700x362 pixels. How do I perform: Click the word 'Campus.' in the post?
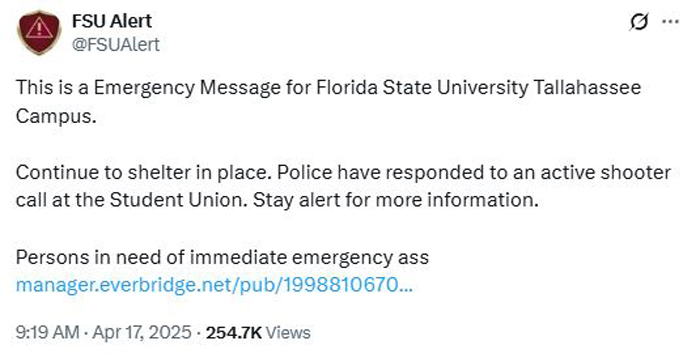pos(56,116)
